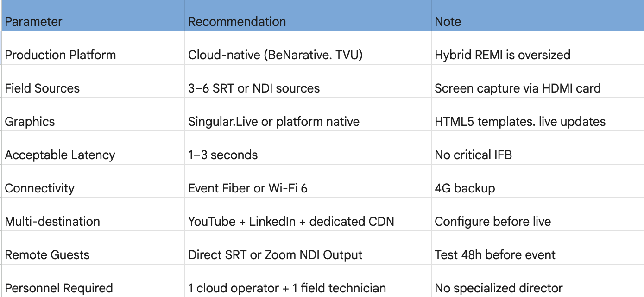Click the YouTube + LinkedIn + dedicated CDN cell
The image size is (644, 297).
click(308, 215)
